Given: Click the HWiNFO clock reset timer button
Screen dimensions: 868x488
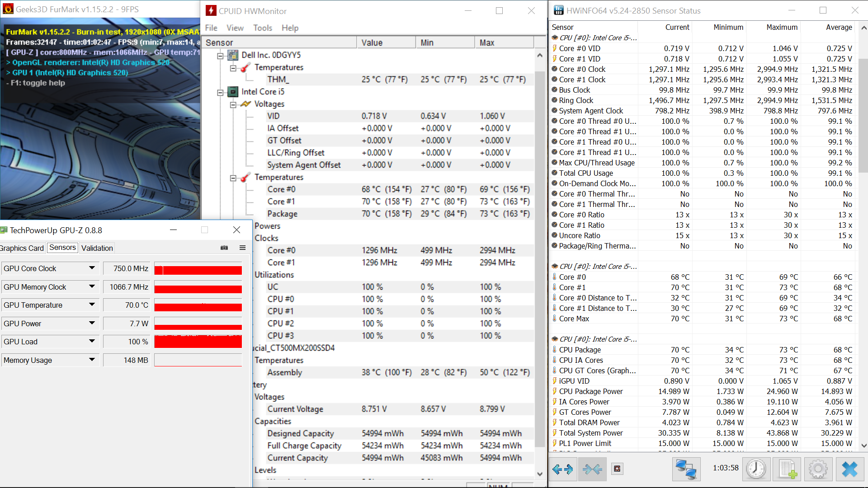Looking at the screenshot, I should pyautogui.click(x=756, y=469).
